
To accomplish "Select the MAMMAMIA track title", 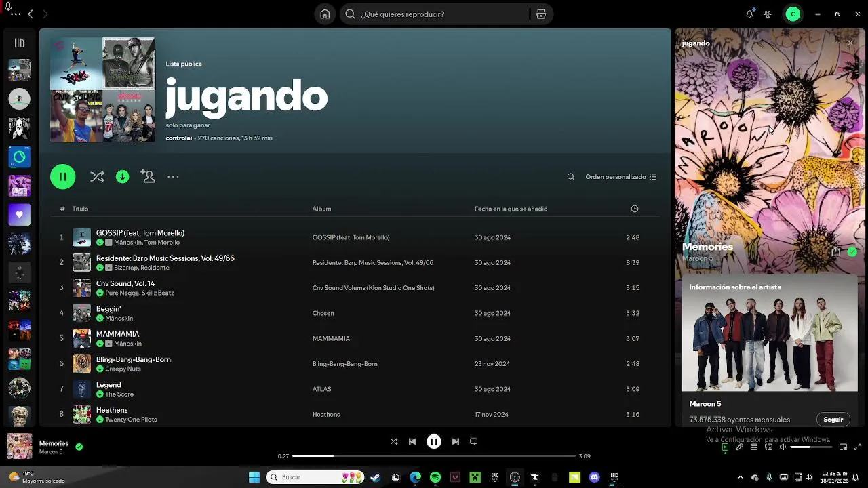I will [x=117, y=334].
